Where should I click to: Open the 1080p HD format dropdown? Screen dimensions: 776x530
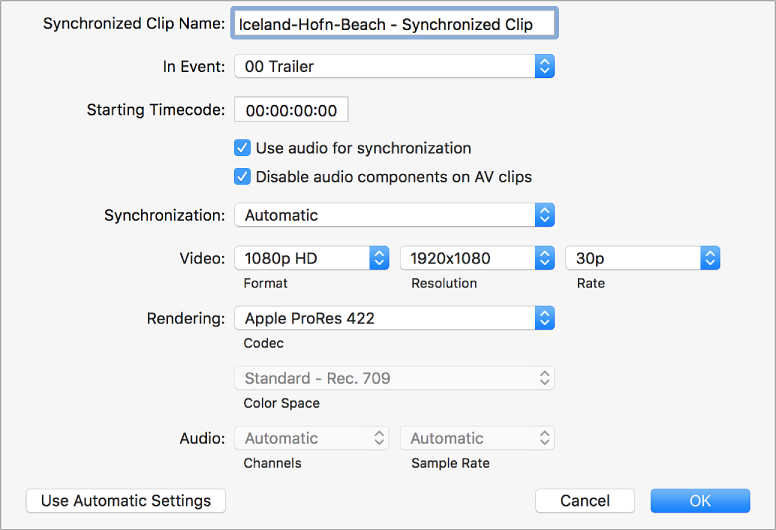click(x=312, y=258)
